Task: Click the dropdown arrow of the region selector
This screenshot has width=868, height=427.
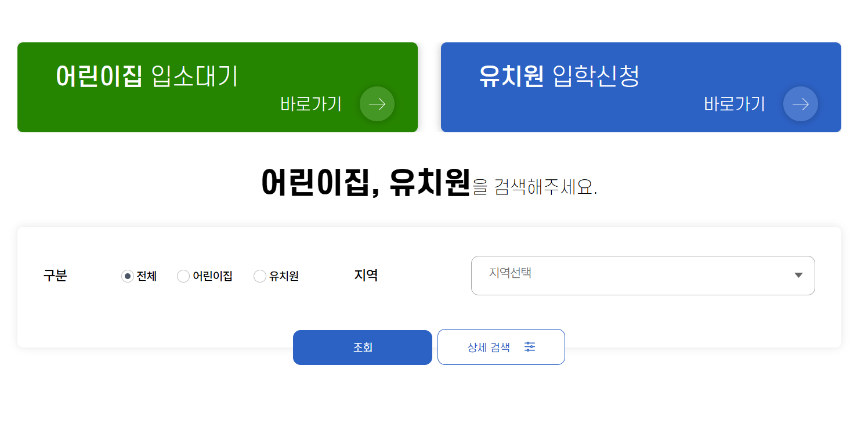Action: pyautogui.click(x=798, y=275)
